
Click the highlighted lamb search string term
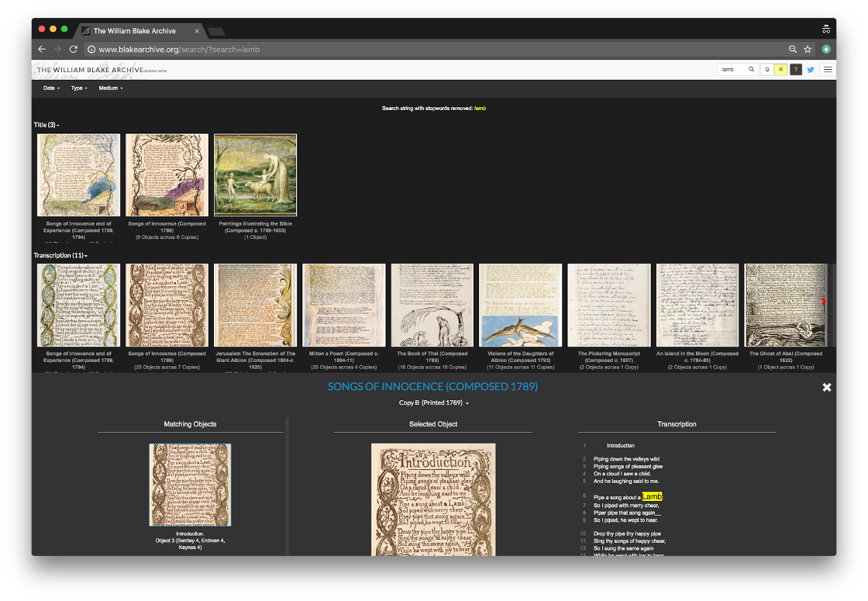[480, 109]
